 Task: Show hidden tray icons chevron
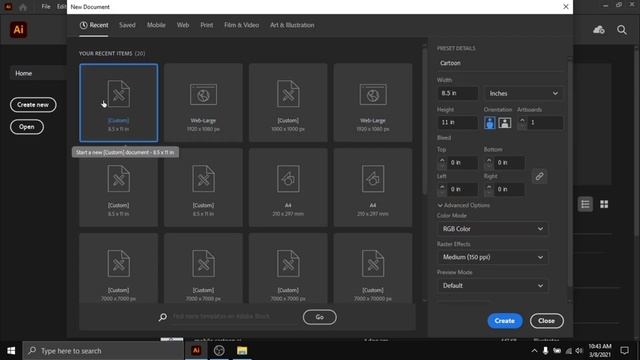point(534,351)
